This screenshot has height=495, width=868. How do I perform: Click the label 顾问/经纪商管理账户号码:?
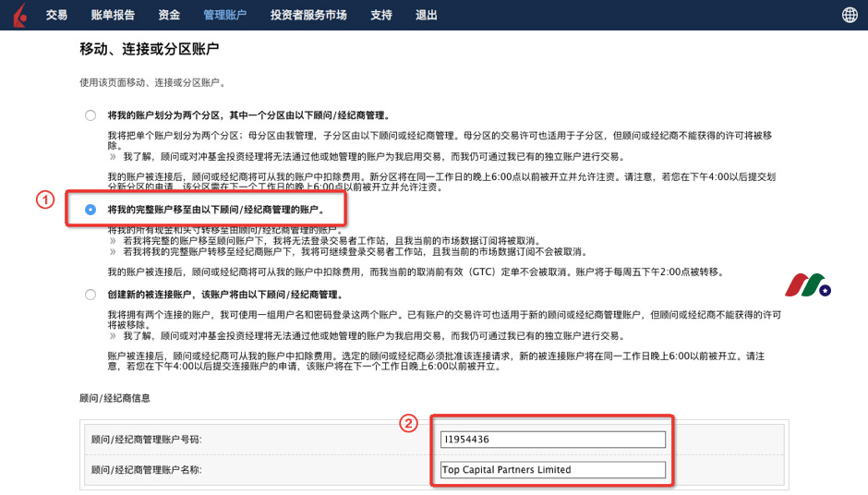point(147,440)
